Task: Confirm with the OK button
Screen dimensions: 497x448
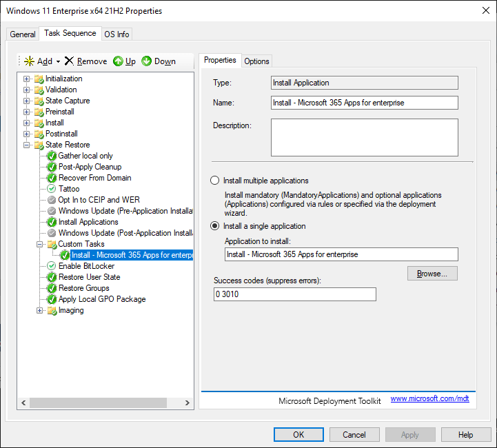Action: click(298, 434)
